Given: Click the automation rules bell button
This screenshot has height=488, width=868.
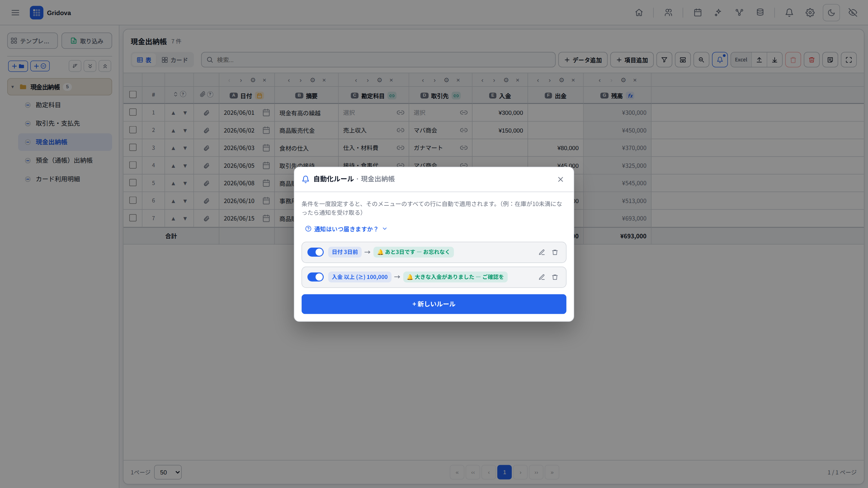Looking at the screenshot, I should point(720,60).
